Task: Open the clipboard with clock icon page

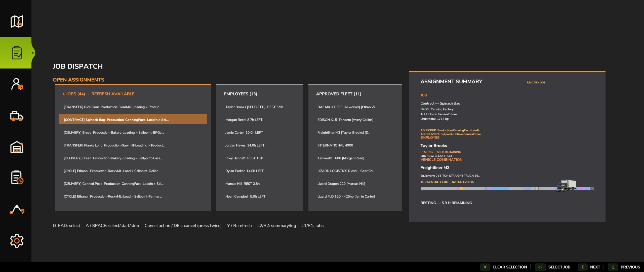Action: (x=17, y=178)
